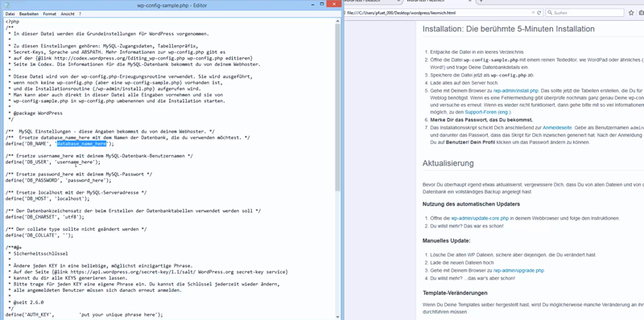Image resolution: width=644 pixels, height=320 pixels.
Task: Click the magnifier icon in the Suchen box
Action: click(x=550, y=13)
